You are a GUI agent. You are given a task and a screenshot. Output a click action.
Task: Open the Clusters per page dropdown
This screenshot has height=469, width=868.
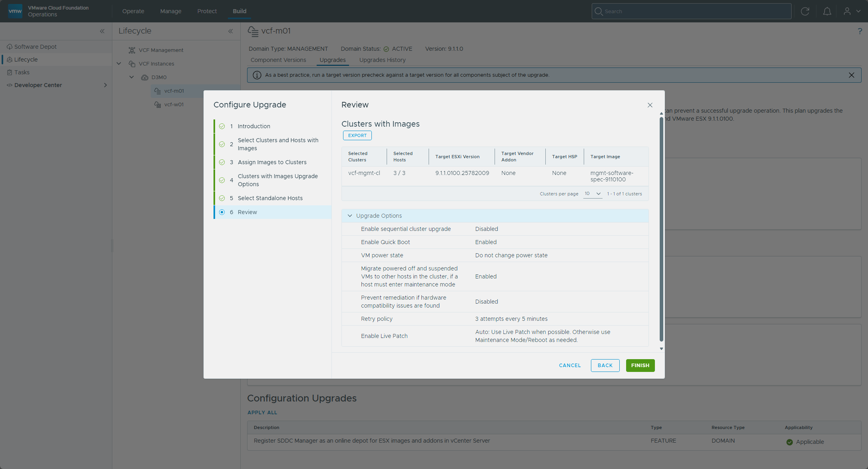[x=593, y=194]
